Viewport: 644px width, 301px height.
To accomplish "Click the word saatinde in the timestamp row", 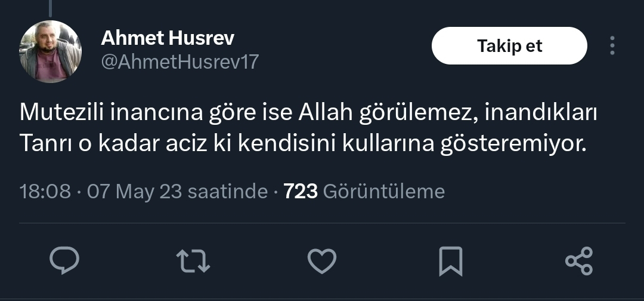I will [228, 192].
